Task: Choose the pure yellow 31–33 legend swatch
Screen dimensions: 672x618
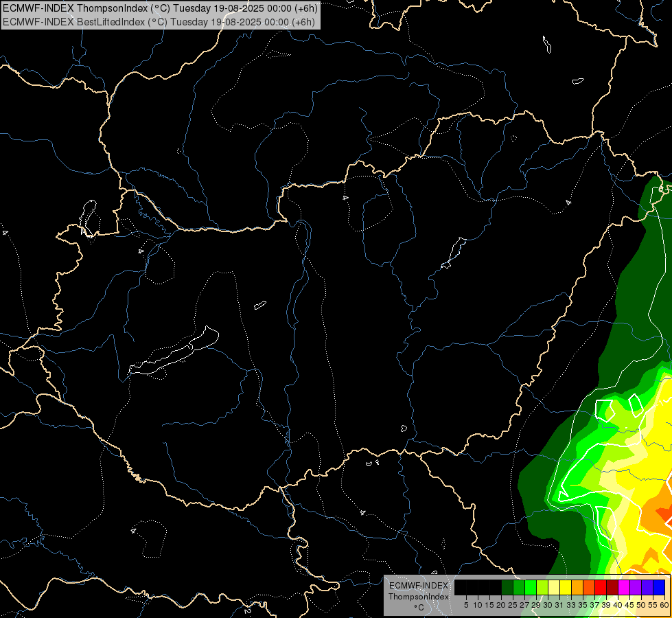Action: pyautogui.click(x=566, y=588)
